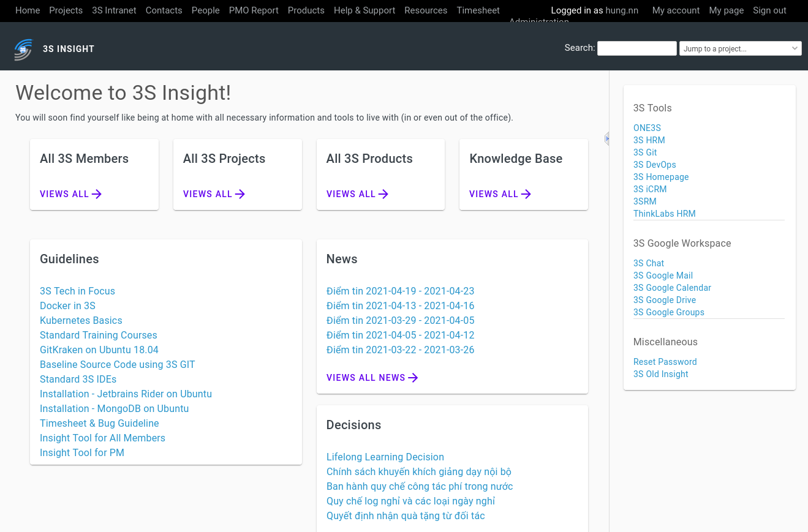
Task: Click arrow icon beside Views All News
Action: pyautogui.click(x=413, y=378)
